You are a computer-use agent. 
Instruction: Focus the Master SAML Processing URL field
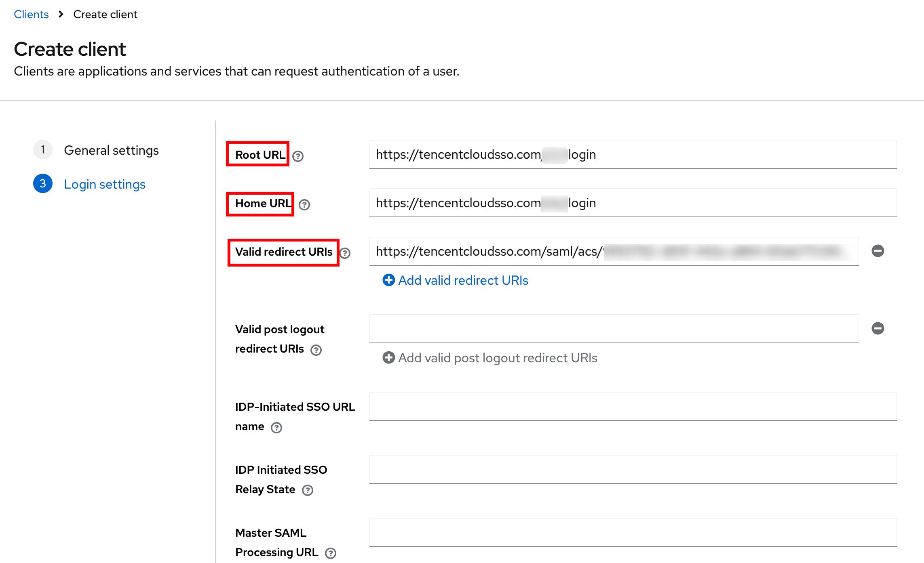[633, 532]
